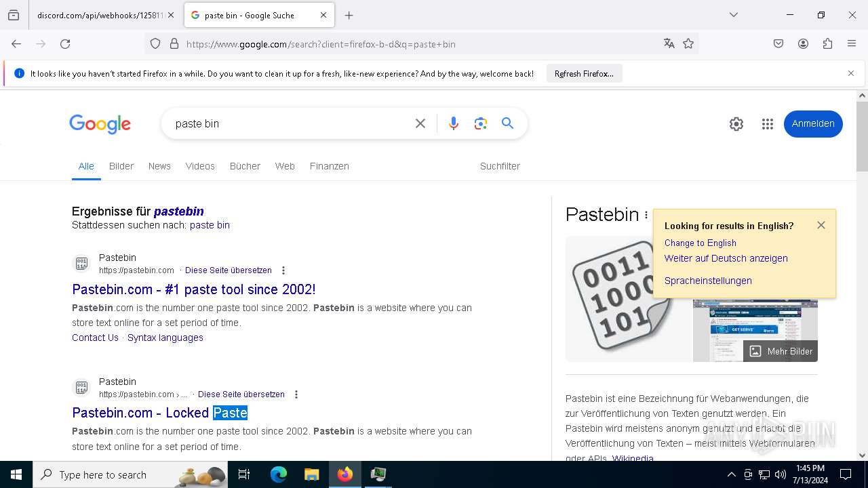Screen dimensions: 868x488
Task: Click the address bar URL field
Action: point(420,44)
